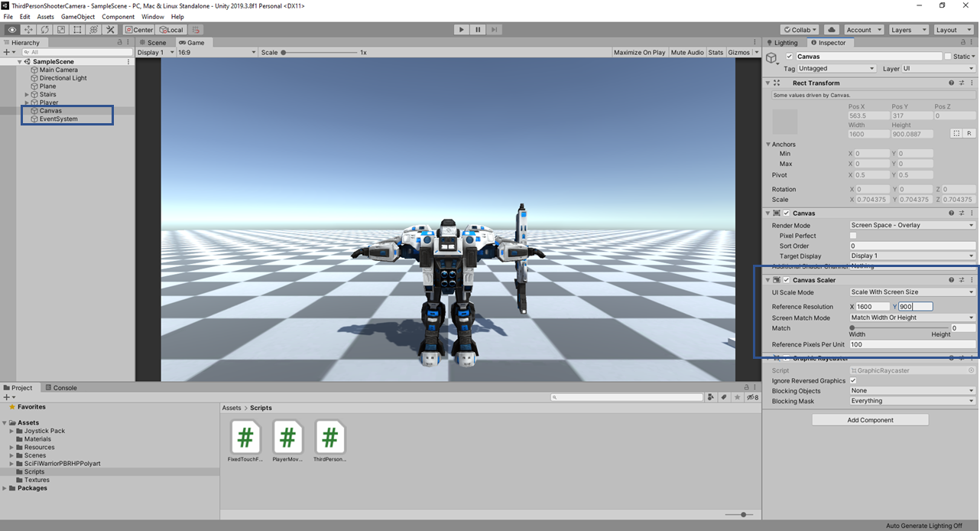Click Project search by label icon

[x=725, y=397]
